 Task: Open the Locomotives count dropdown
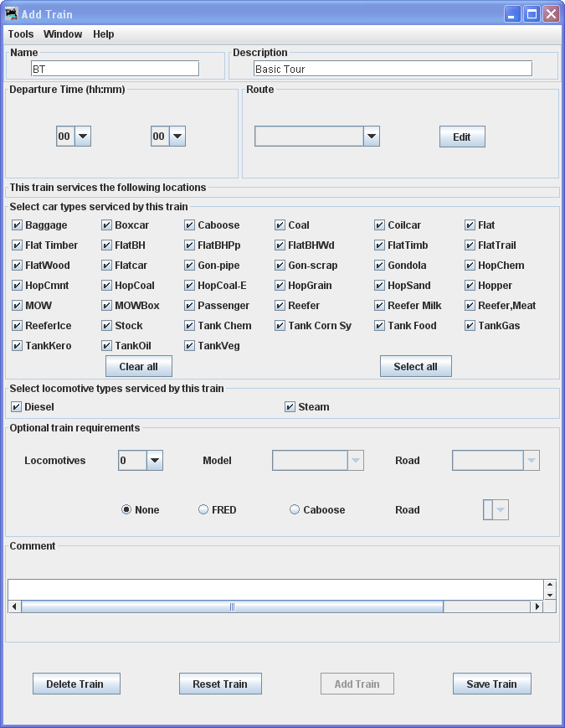(x=154, y=460)
